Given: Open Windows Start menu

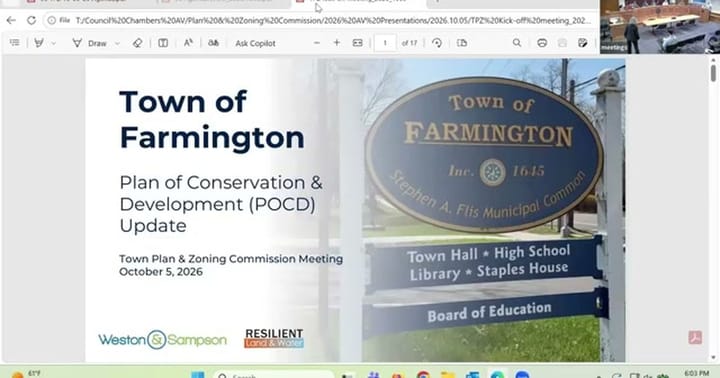Looking at the screenshot, I should pyautogui.click(x=198, y=375).
